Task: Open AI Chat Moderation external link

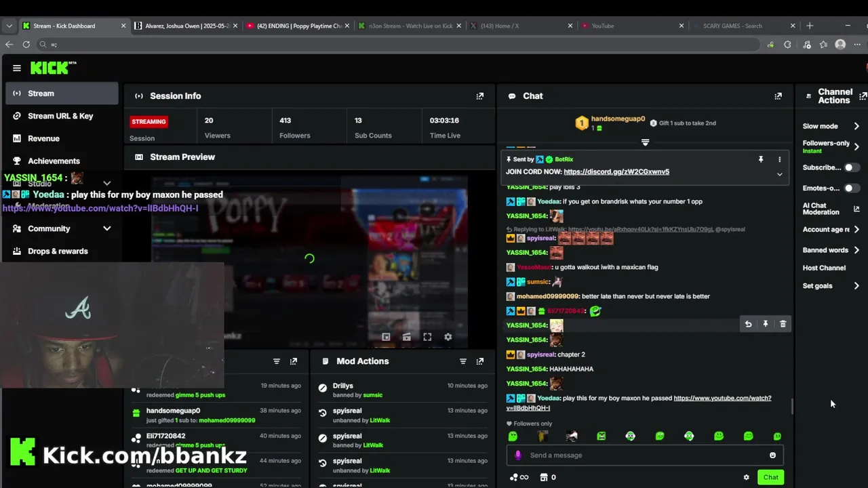Action: [x=856, y=209]
